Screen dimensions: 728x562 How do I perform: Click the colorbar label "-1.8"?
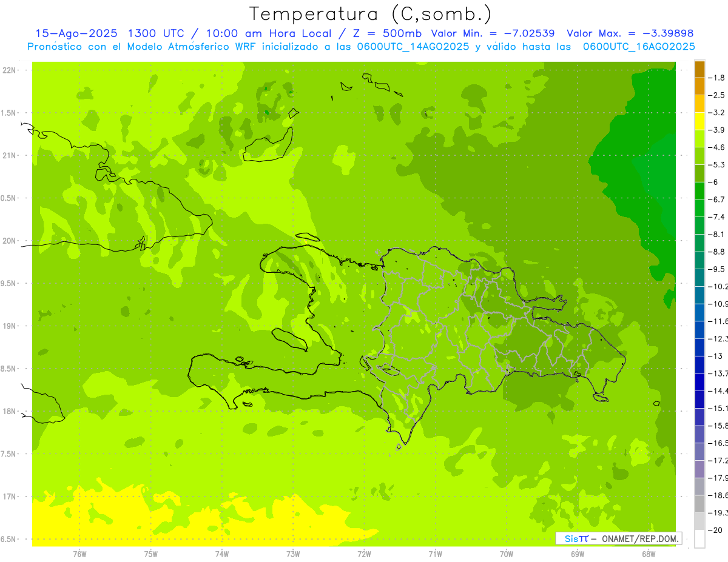point(717,78)
